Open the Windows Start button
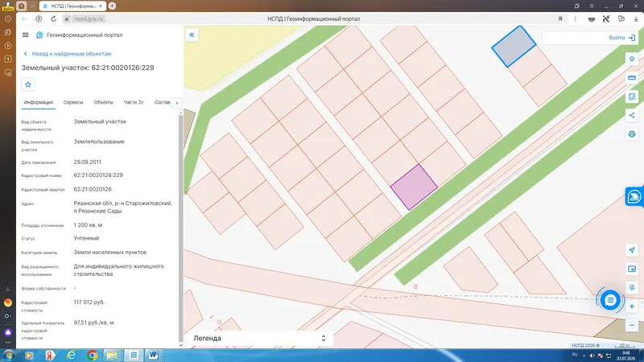The width and height of the screenshot is (644, 362). (8, 355)
